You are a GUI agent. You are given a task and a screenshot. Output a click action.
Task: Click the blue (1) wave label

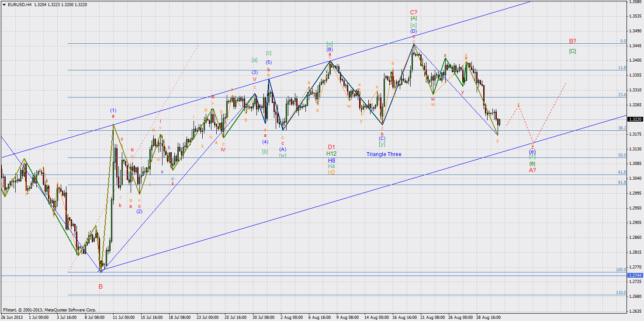[x=113, y=110]
